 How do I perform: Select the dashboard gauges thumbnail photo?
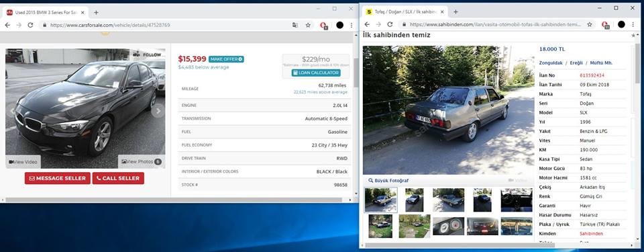(449, 226)
